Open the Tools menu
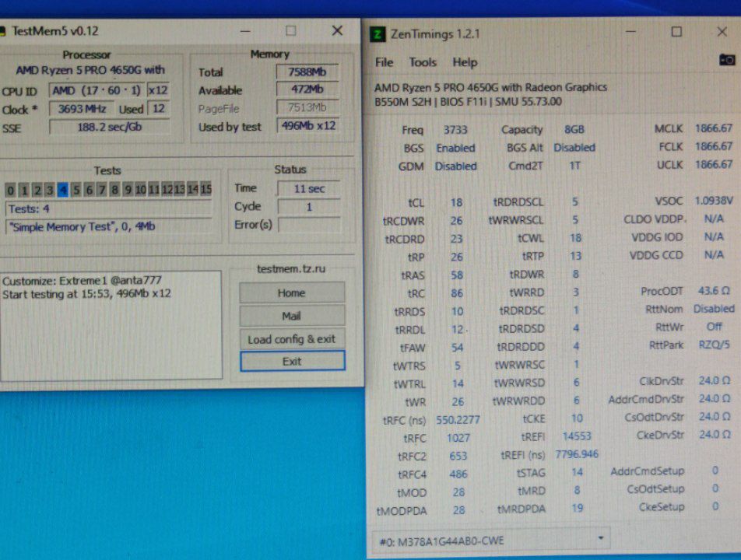Screen dimensions: 741x560 pyautogui.click(x=423, y=62)
